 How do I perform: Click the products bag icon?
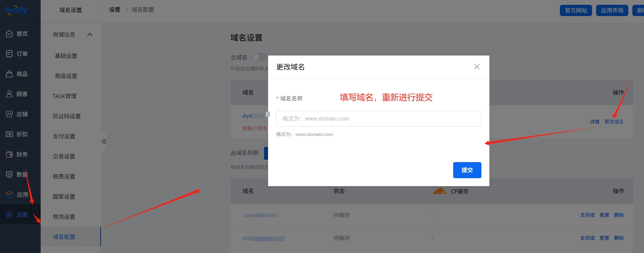(x=9, y=74)
